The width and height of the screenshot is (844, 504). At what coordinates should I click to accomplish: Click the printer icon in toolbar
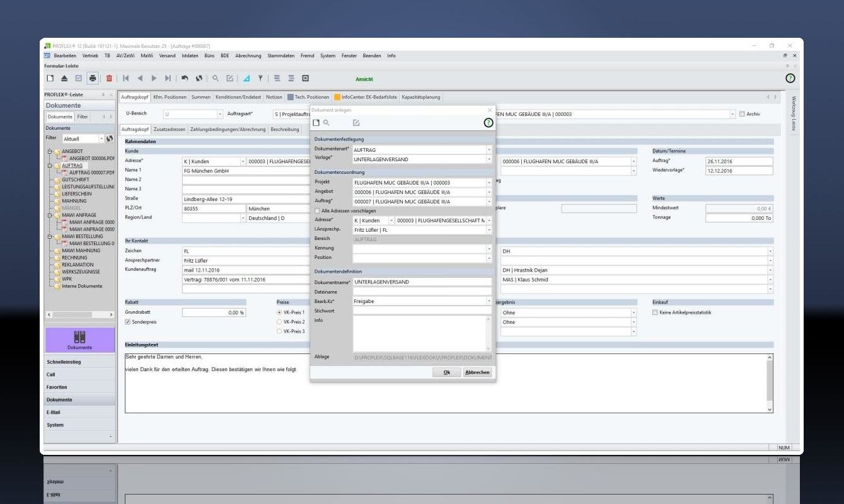coord(93,79)
